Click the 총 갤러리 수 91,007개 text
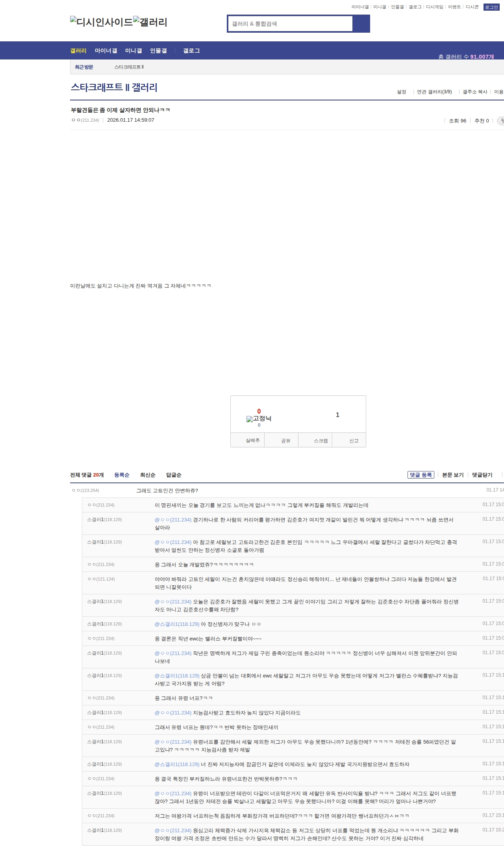 466,57
